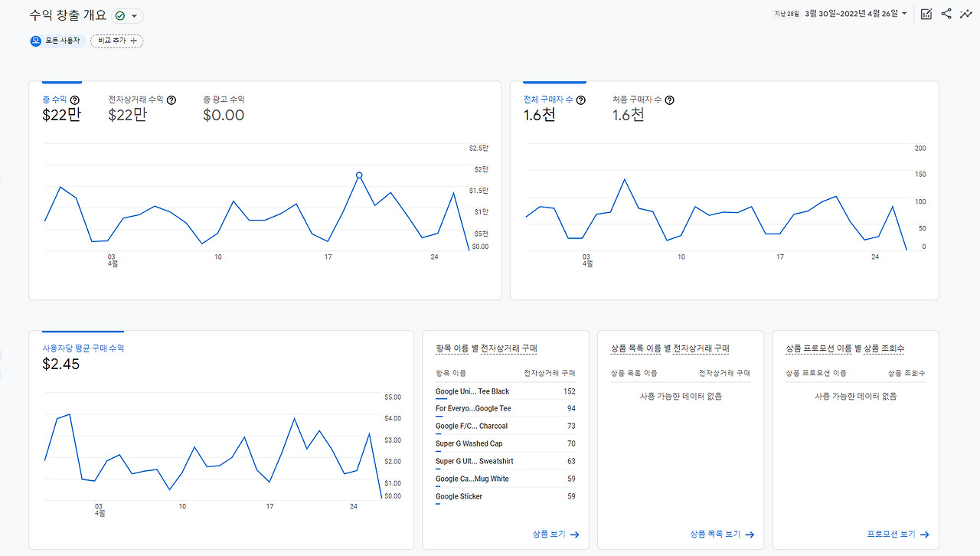Screen dimensions: 980x556
Task: Click the 모든 사용자 segment chip
Action: (58, 41)
